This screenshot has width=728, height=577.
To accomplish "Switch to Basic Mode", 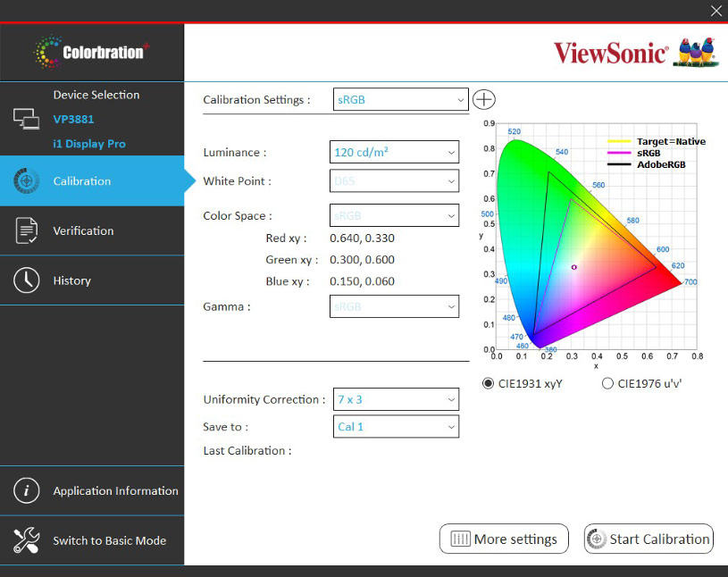I will tap(92, 539).
